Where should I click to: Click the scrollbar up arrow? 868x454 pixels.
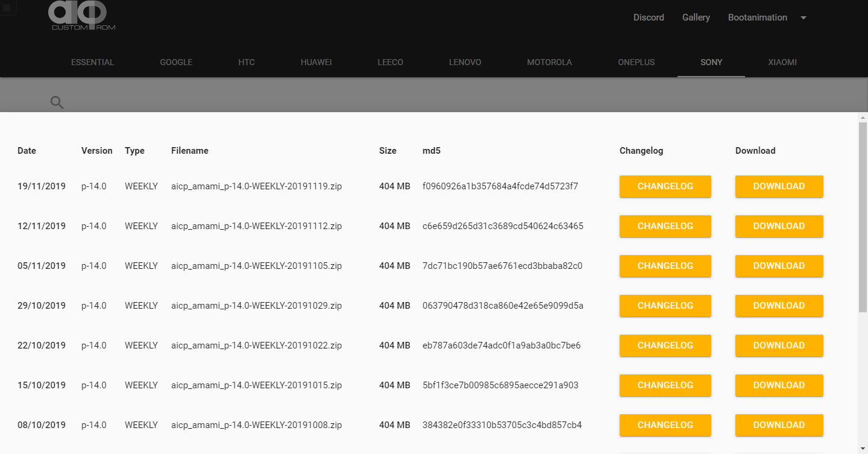point(863,117)
